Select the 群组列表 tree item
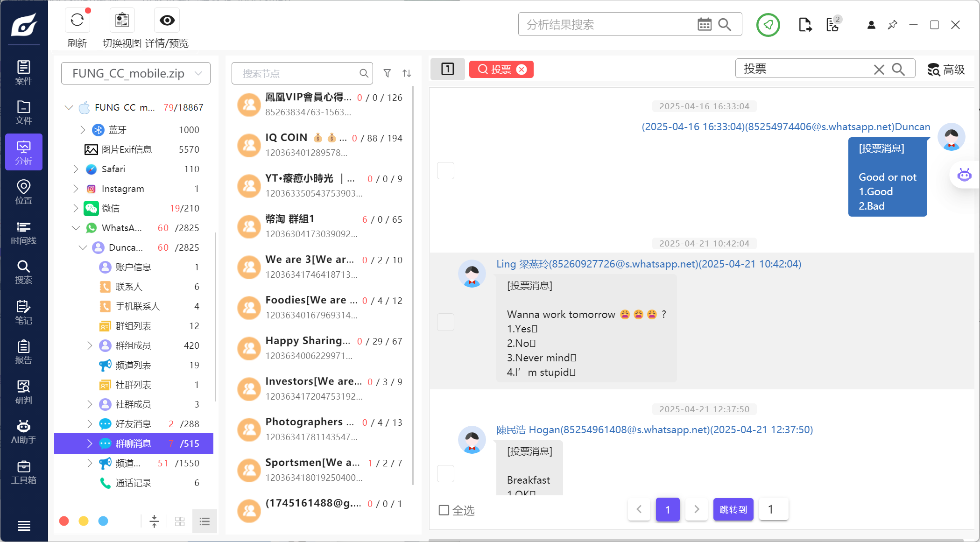Screen dimensions: 980x542 click(133, 326)
